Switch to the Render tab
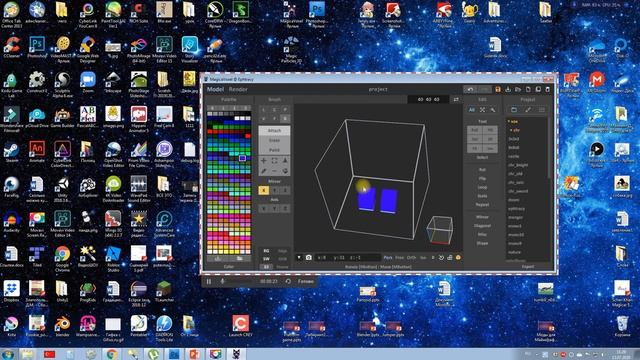The width and height of the screenshot is (640, 360). pos(238,89)
